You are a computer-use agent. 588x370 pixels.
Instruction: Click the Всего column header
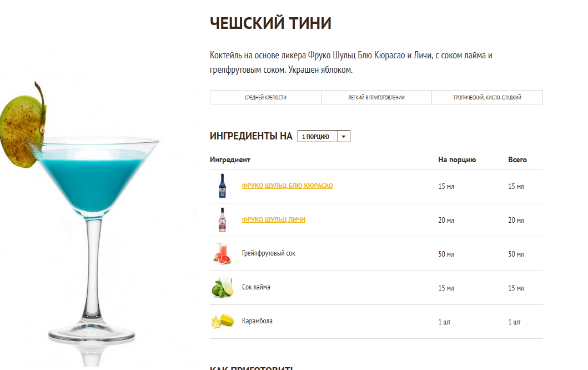[517, 159]
